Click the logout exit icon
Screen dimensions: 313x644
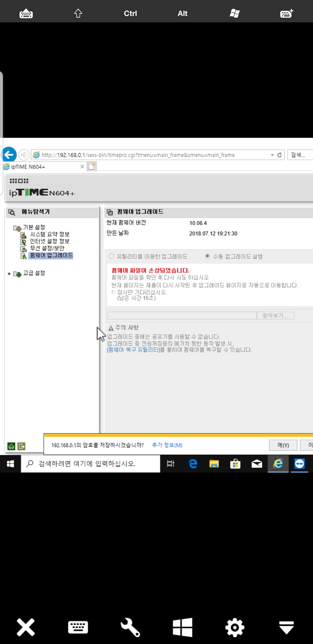tap(21, 446)
